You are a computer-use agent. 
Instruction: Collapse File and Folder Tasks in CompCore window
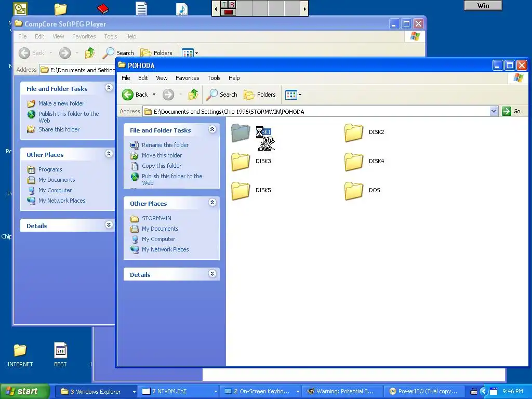[109, 87]
